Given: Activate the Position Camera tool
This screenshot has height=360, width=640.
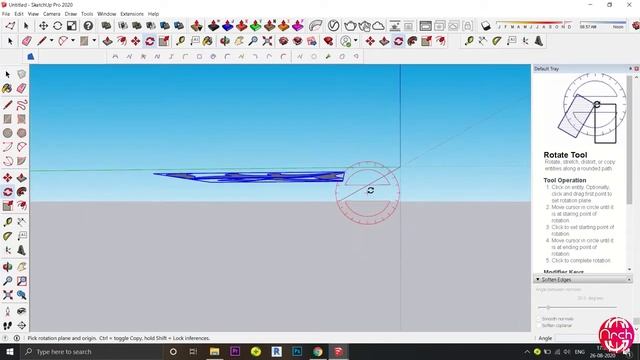Looking at the screenshot, I should 7,311.
